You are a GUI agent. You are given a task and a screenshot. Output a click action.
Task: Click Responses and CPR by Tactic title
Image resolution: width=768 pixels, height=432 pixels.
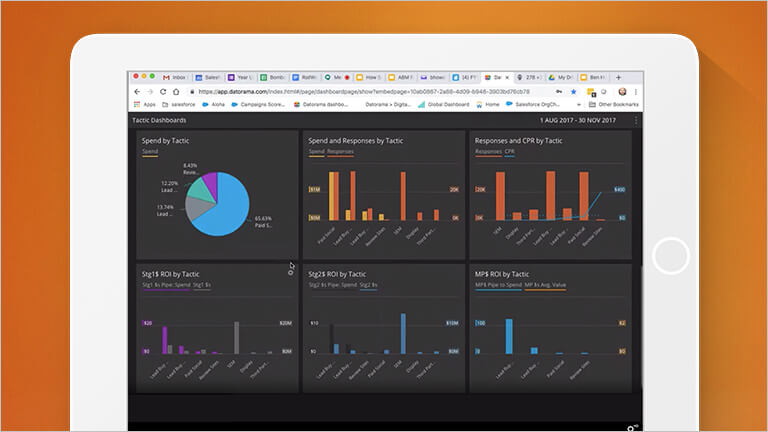click(x=518, y=141)
